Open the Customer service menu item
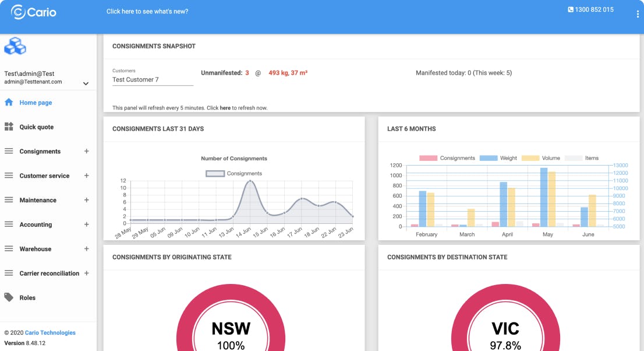The image size is (644, 351). tap(44, 175)
